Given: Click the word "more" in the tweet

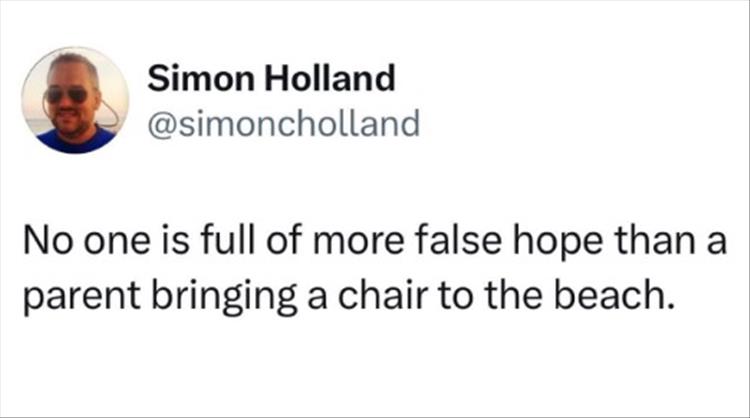Looking at the screenshot, I should point(376,241).
